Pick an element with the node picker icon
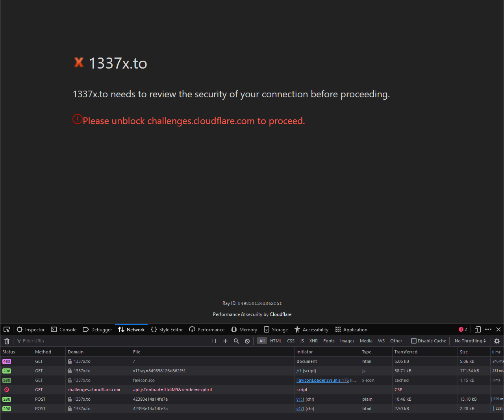 tap(6, 329)
